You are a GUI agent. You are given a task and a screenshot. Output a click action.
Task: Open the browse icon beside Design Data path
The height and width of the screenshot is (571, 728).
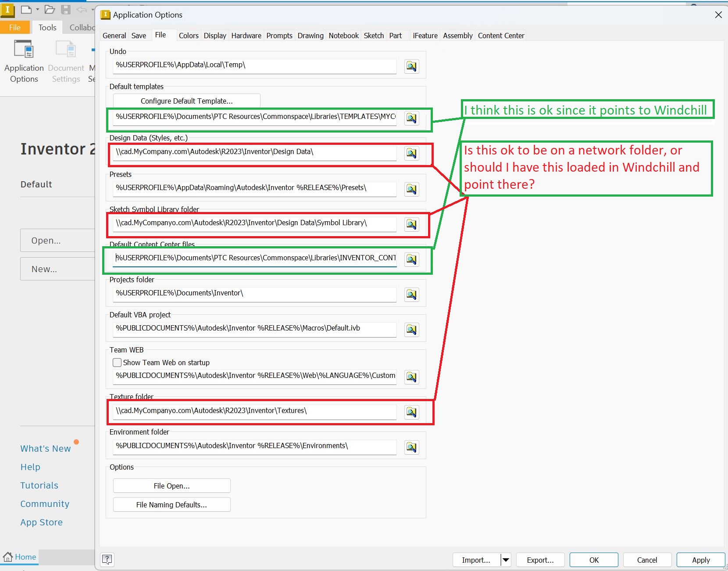pyautogui.click(x=411, y=153)
